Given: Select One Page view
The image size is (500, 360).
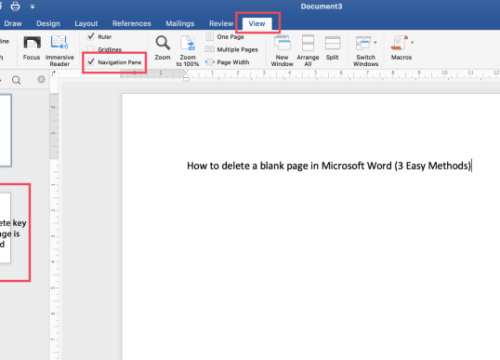Looking at the screenshot, I should pyautogui.click(x=225, y=36).
